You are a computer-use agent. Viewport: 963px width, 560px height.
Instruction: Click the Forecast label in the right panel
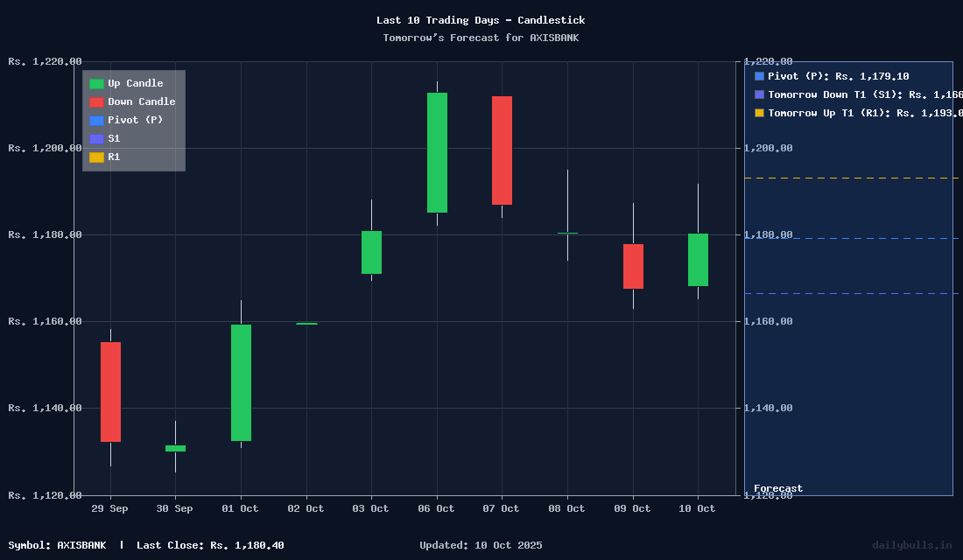[x=777, y=489]
